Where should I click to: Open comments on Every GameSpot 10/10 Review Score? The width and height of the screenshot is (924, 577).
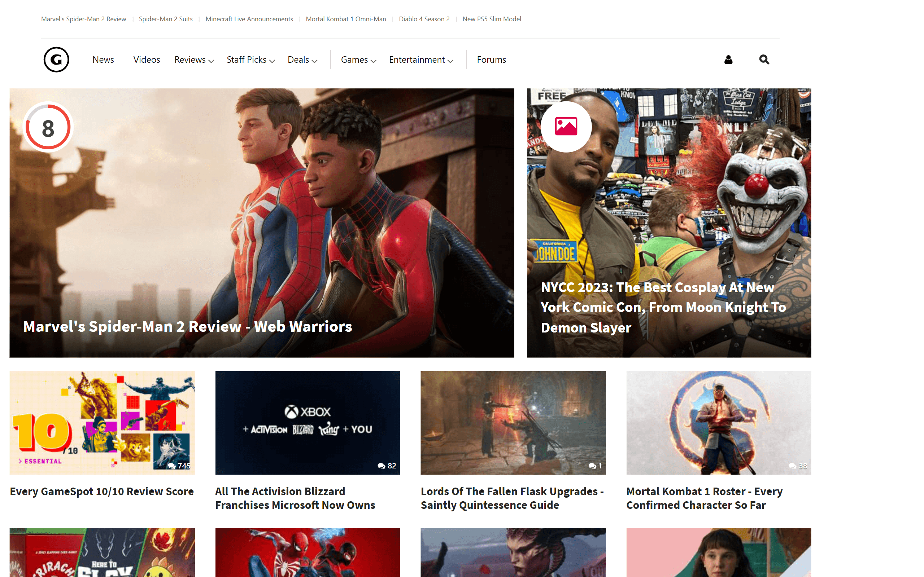click(x=179, y=466)
